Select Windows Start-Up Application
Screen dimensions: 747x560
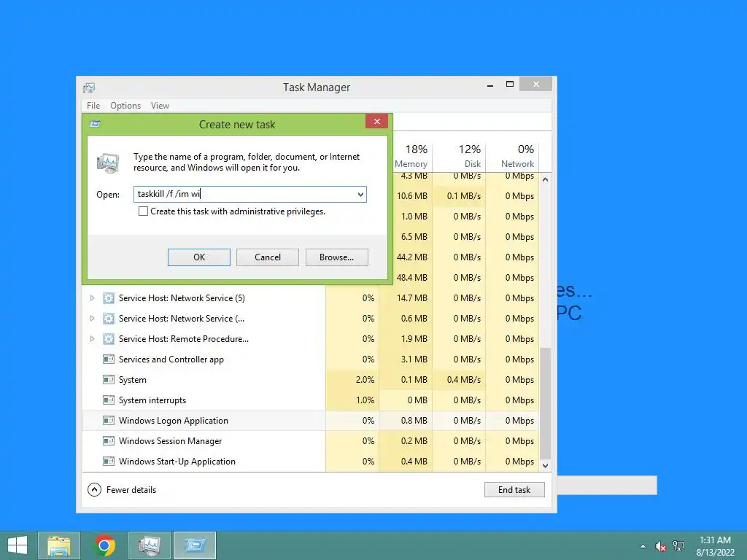[177, 462]
